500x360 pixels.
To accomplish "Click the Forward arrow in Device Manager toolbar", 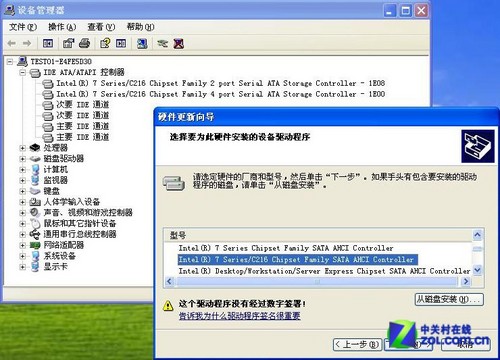I will [27, 43].
